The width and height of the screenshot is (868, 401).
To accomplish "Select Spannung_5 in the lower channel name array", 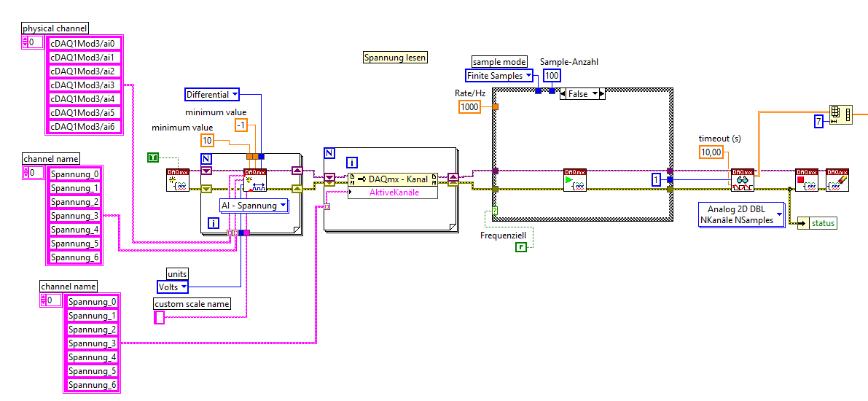I will point(93,371).
